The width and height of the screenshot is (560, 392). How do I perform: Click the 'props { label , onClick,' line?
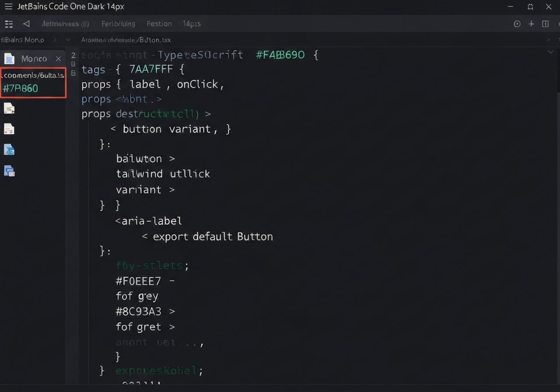click(x=153, y=84)
